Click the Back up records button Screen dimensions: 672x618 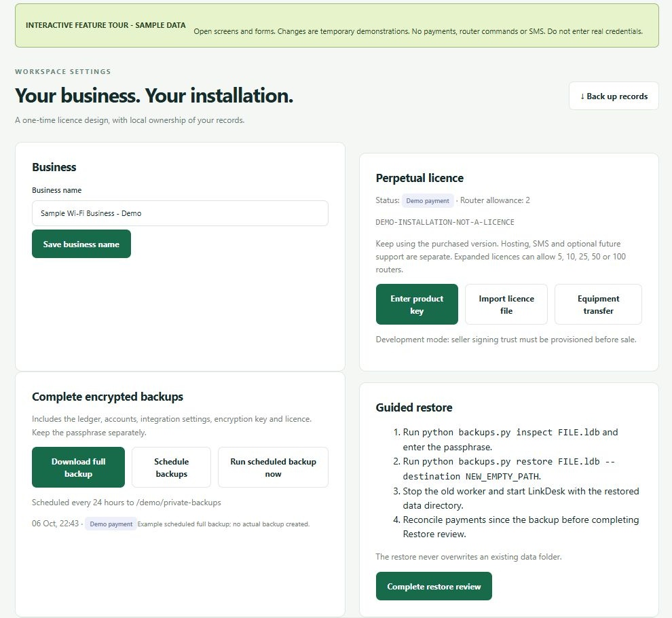click(614, 96)
